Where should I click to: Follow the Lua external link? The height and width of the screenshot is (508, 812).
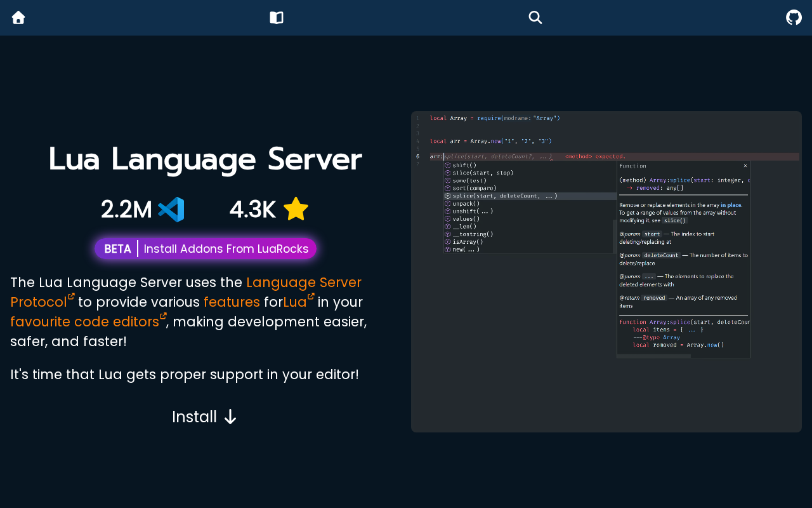pyautogui.click(x=298, y=302)
